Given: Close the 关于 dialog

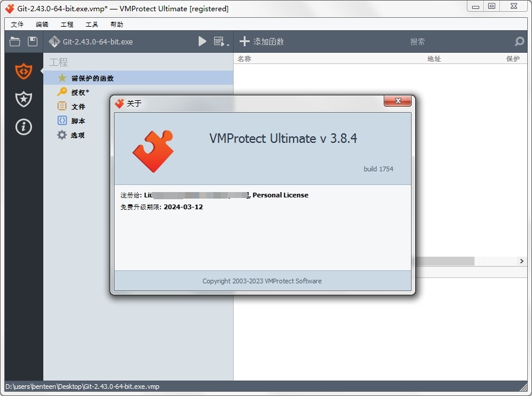Looking at the screenshot, I should tap(397, 101).
